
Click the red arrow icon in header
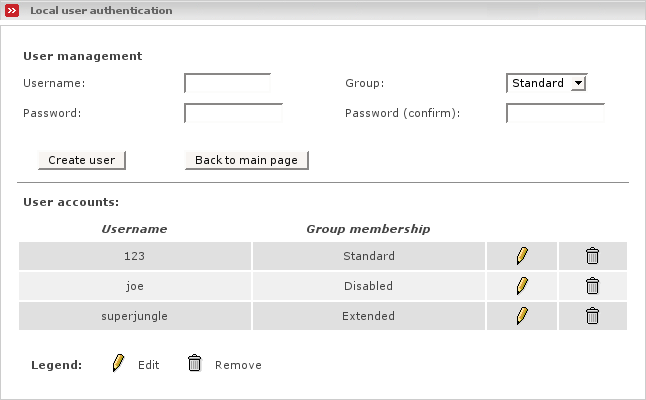(12, 10)
